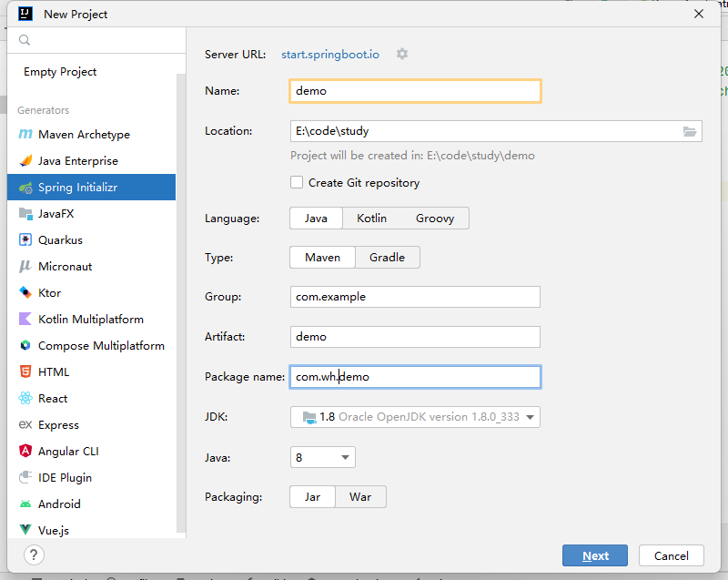Select the Kotlin Multiplatform generator label
Image resolution: width=728 pixels, height=580 pixels.
[x=91, y=320]
